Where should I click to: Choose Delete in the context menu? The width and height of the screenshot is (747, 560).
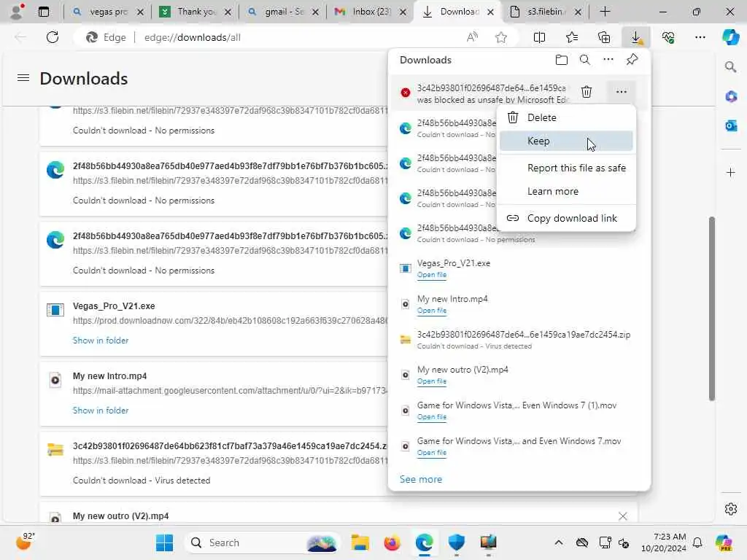(566, 117)
